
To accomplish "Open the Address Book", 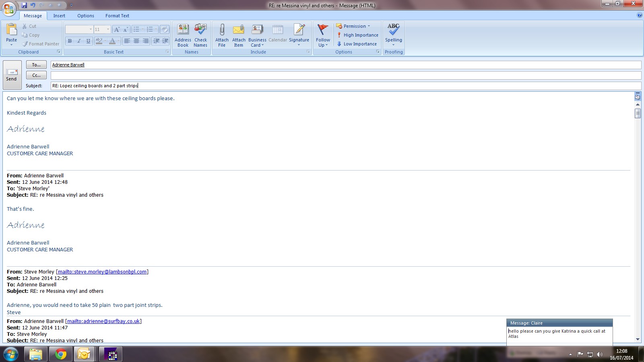I will (x=183, y=30).
